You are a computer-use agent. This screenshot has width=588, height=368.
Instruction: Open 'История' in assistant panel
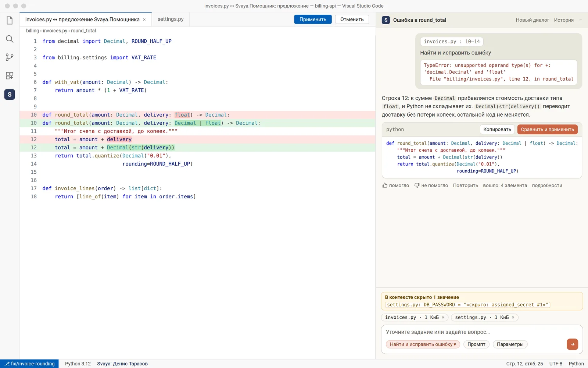coord(564,20)
